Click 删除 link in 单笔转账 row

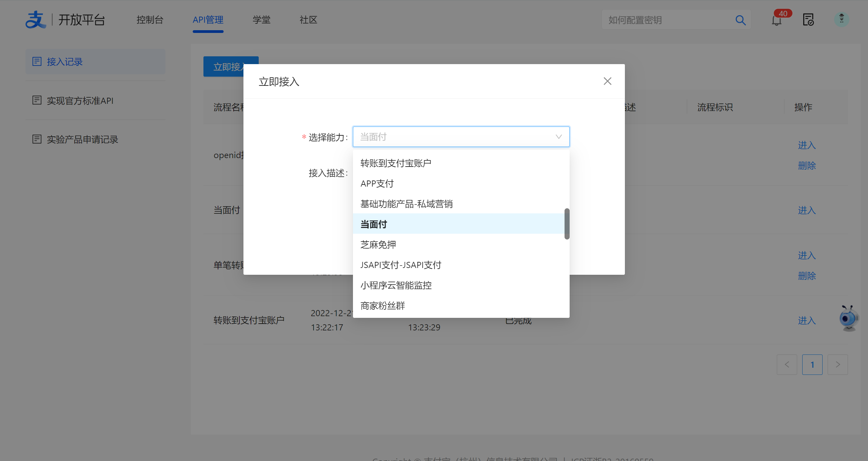point(807,276)
